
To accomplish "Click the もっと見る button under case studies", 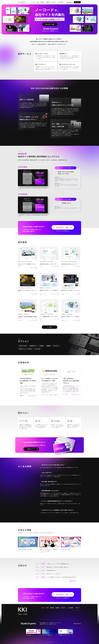I will point(49,327).
